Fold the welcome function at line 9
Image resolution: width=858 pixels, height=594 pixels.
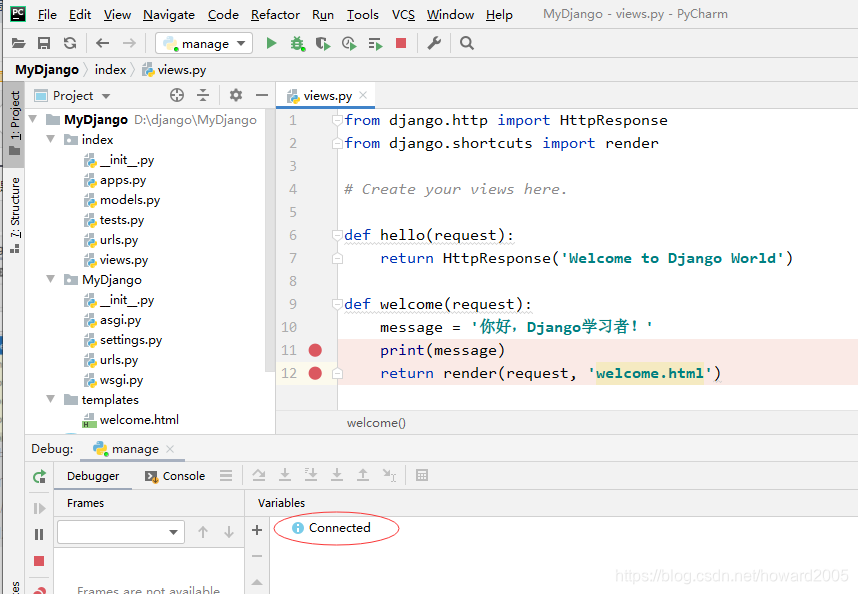pos(338,304)
